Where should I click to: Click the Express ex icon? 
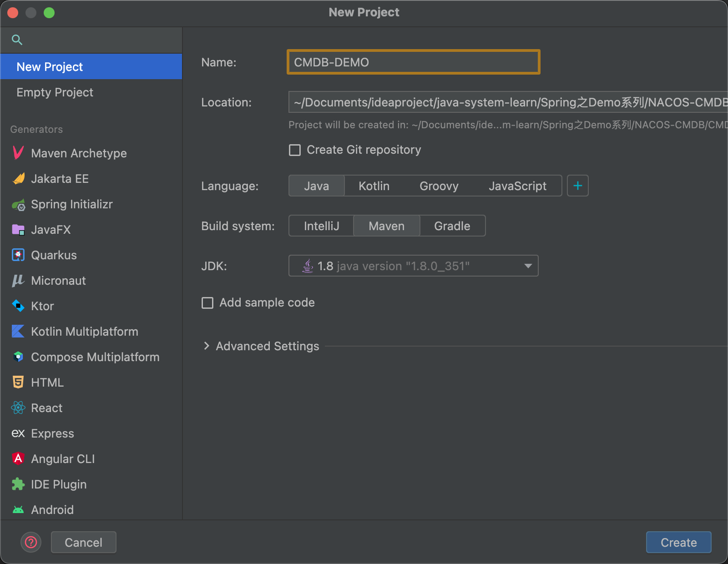point(18,433)
